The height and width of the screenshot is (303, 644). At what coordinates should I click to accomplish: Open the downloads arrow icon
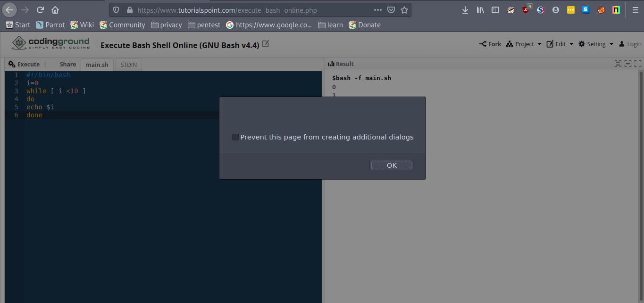point(465,10)
